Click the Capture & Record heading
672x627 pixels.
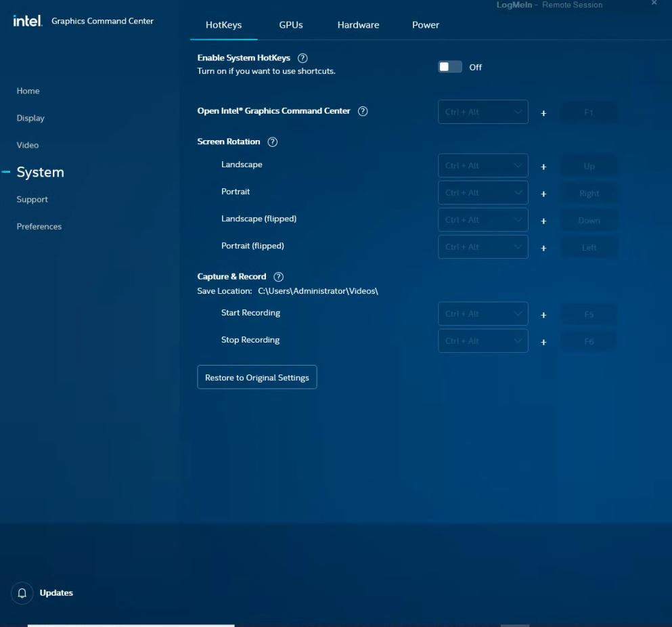[231, 277]
